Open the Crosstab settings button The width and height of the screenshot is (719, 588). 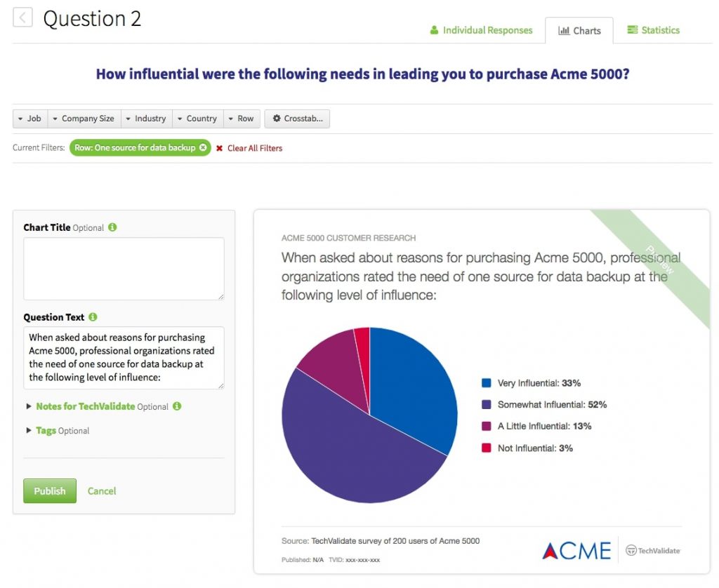(297, 119)
